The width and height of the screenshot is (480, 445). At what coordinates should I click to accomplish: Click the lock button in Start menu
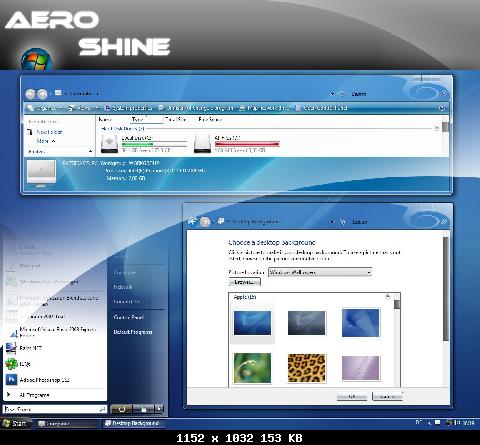coord(144,409)
